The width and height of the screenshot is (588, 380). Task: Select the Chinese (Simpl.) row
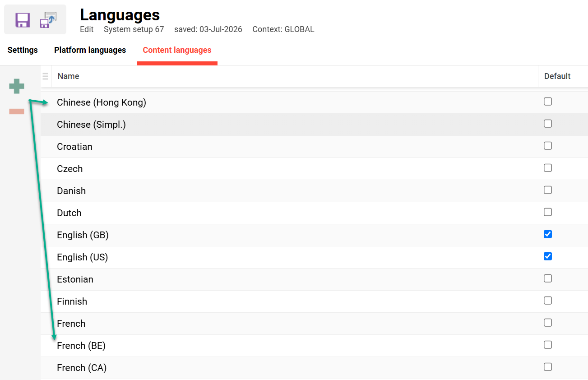click(x=314, y=125)
